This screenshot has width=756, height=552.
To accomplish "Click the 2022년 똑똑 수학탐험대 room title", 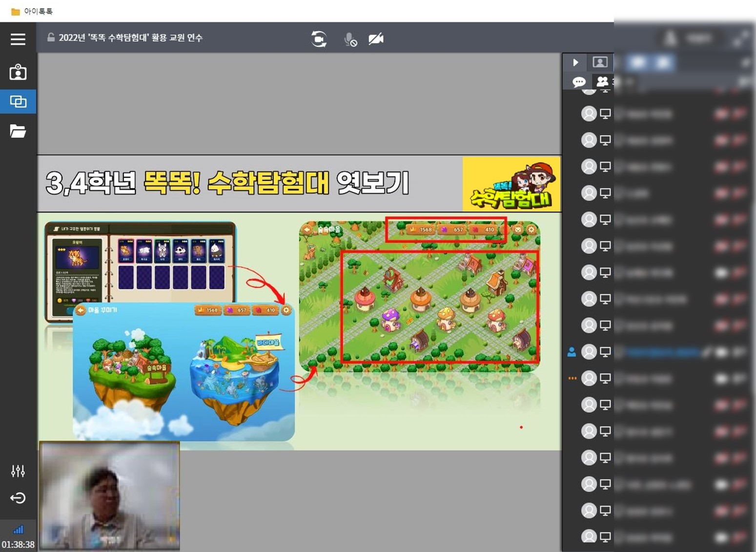I will pyautogui.click(x=130, y=38).
